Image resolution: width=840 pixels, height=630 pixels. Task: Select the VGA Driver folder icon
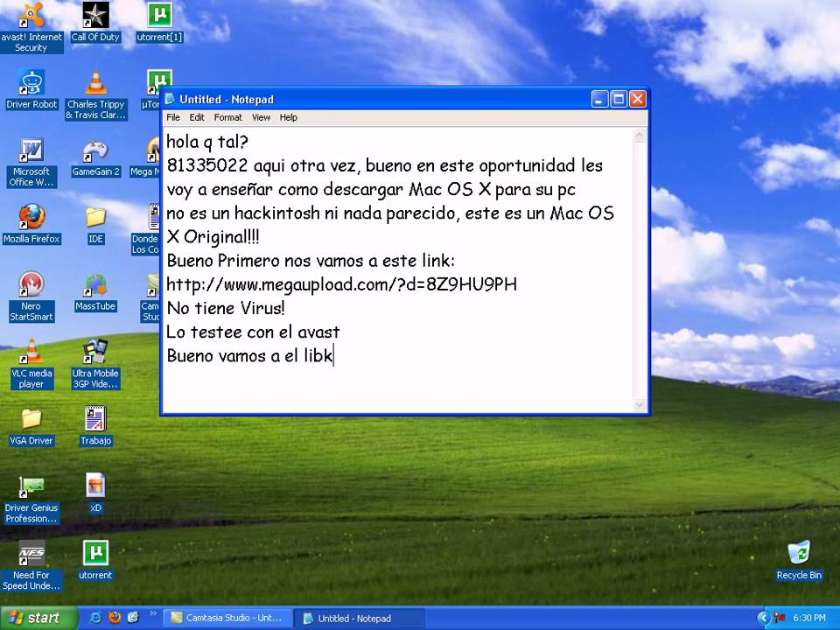31,426
